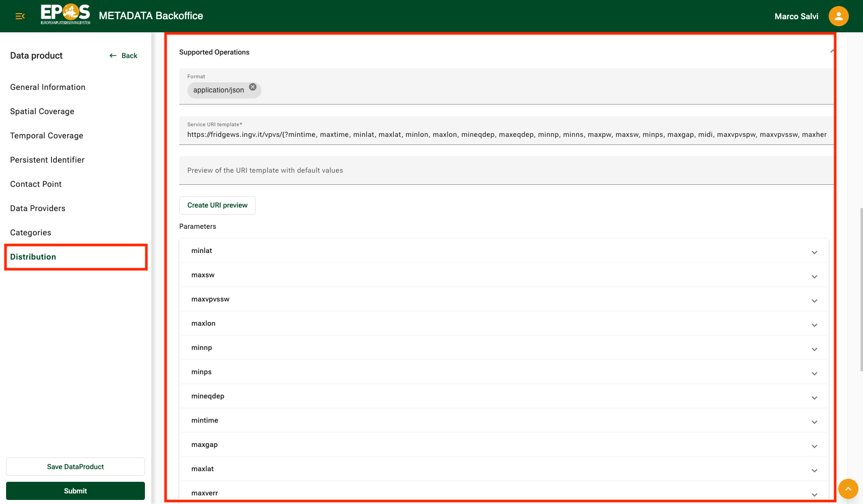Click the scroll-to-top arrow button

tap(848, 489)
